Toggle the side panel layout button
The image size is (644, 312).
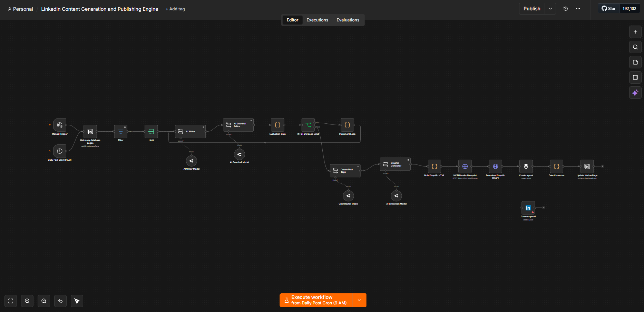tap(635, 77)
